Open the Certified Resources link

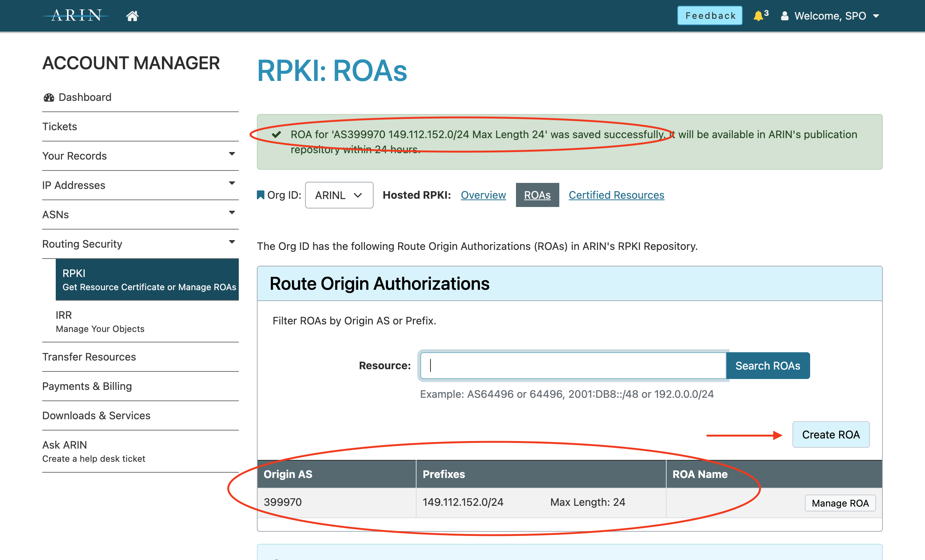617,195
